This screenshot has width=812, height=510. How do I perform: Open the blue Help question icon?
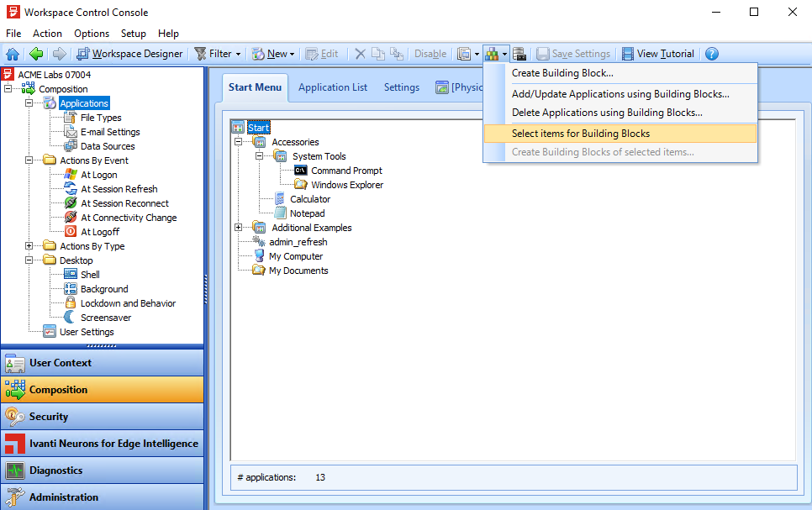click(x=712, y=54)
